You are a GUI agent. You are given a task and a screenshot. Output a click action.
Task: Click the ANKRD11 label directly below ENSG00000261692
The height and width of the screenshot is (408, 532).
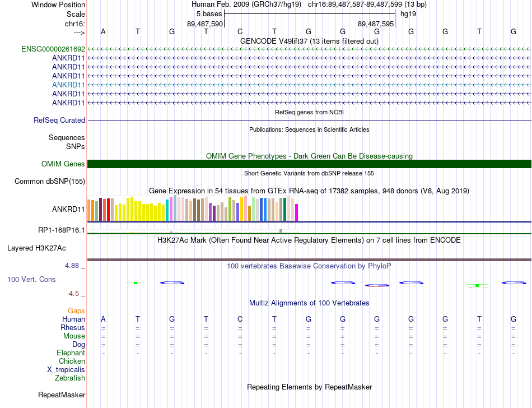click(68, 58)
